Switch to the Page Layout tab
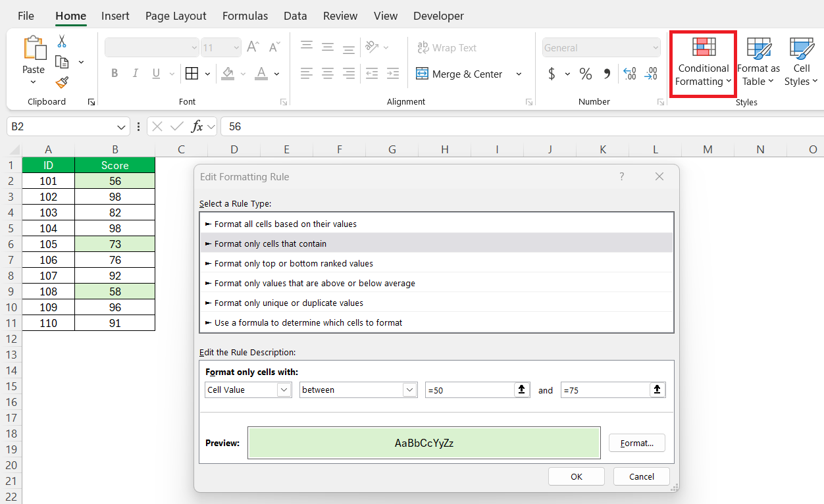824x504 pixels. pyautogui.click(x=176, y=16)
